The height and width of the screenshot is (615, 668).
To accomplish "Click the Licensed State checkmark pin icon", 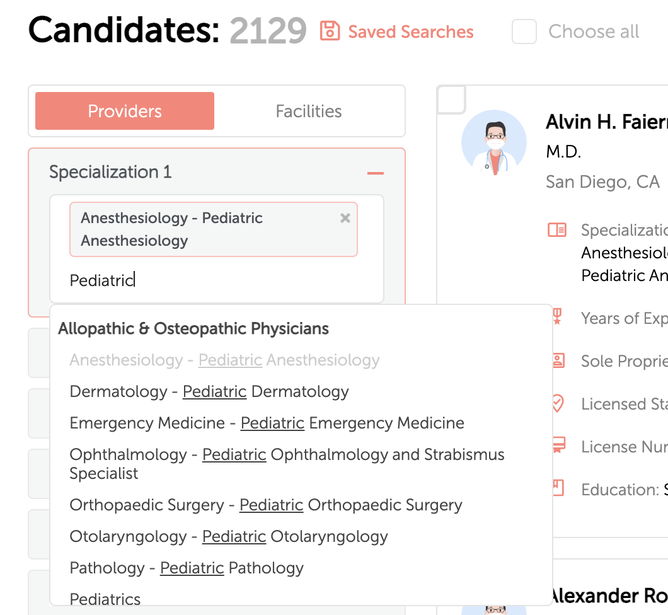I will point(558,403).
